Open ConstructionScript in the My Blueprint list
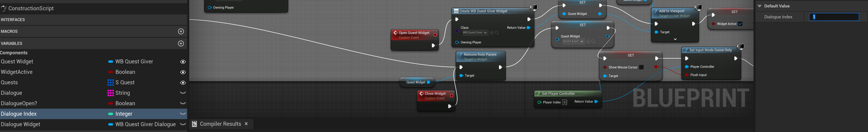868x132 pixels. pyautogui.click(x=31, y=8)
